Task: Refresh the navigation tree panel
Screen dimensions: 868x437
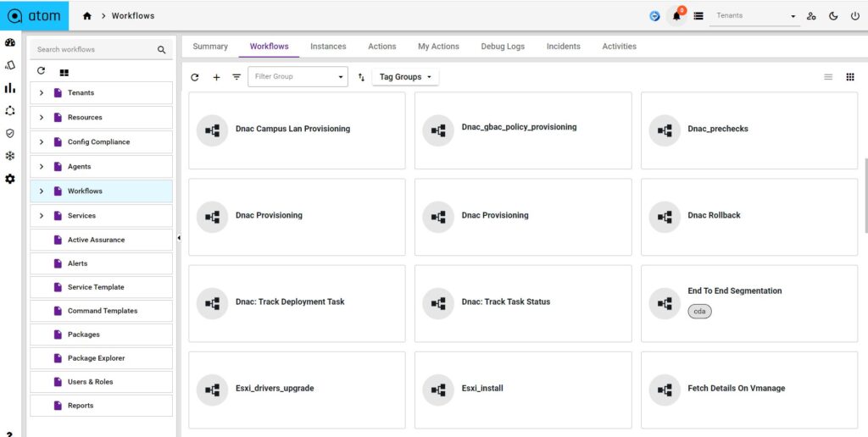Action: [x=41, y=71]
